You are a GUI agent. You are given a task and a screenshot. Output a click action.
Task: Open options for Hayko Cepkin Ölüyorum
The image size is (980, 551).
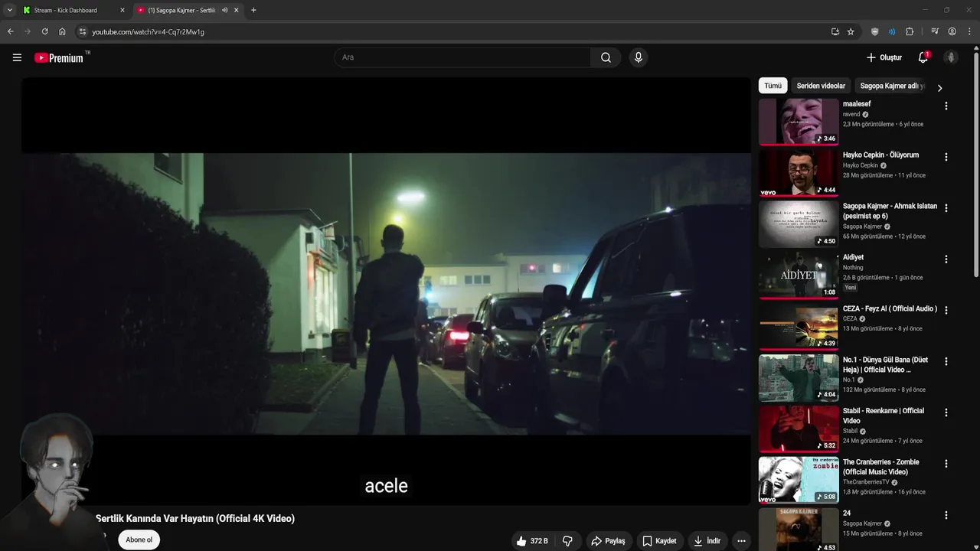pos(946,157)
